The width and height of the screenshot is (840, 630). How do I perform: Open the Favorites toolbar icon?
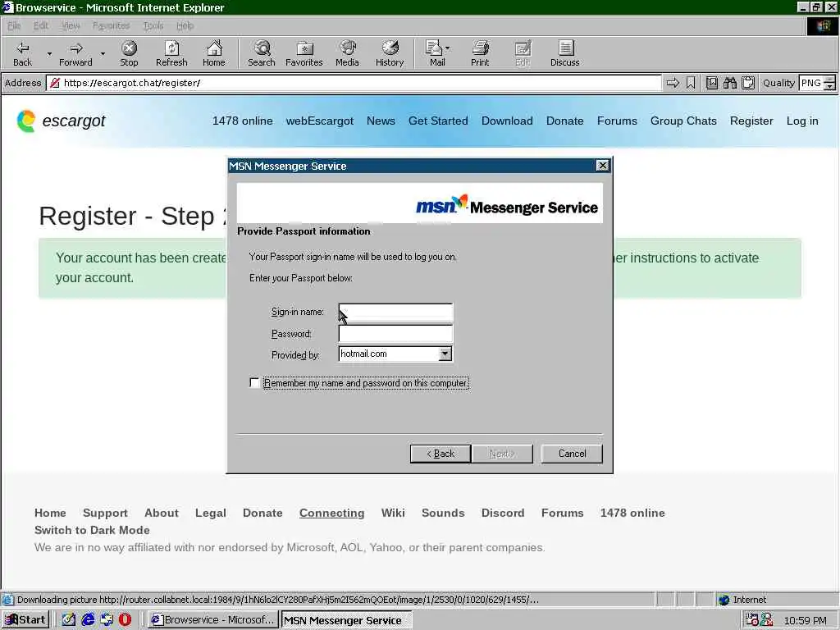(x=304, y=48)
